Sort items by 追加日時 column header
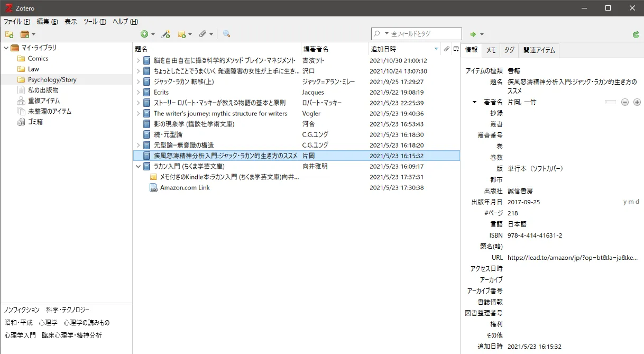Viewport: 644px width, 354px height. pyautogui.click(x=404, y=49)
